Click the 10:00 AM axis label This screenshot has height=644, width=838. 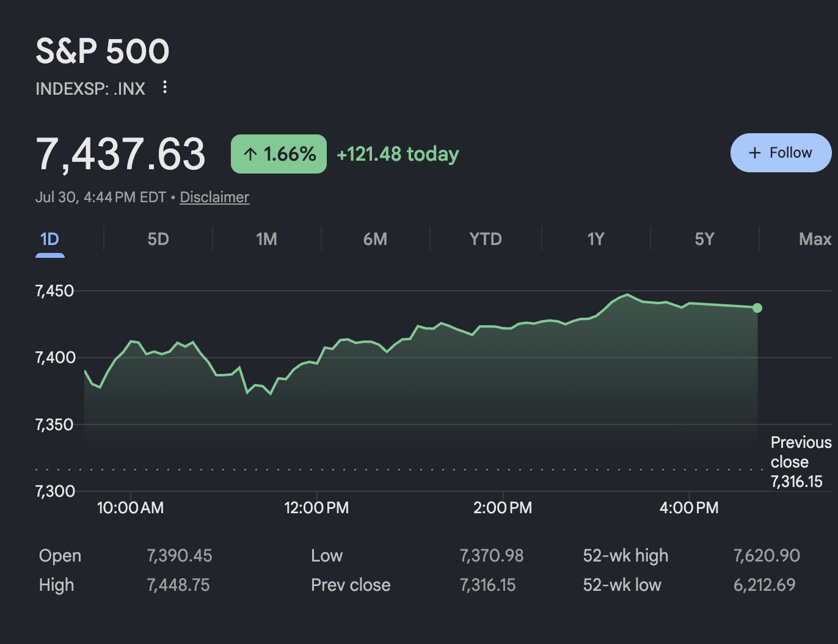130,508
